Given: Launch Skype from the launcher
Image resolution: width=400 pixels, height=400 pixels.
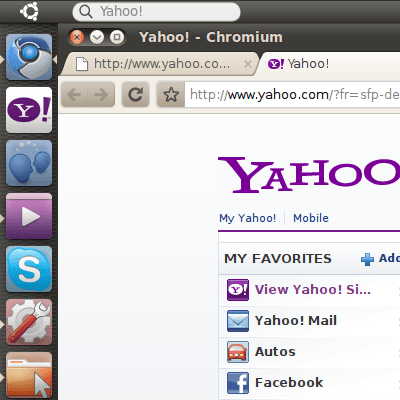Looking at the screenshot, I should coord(29,269).
